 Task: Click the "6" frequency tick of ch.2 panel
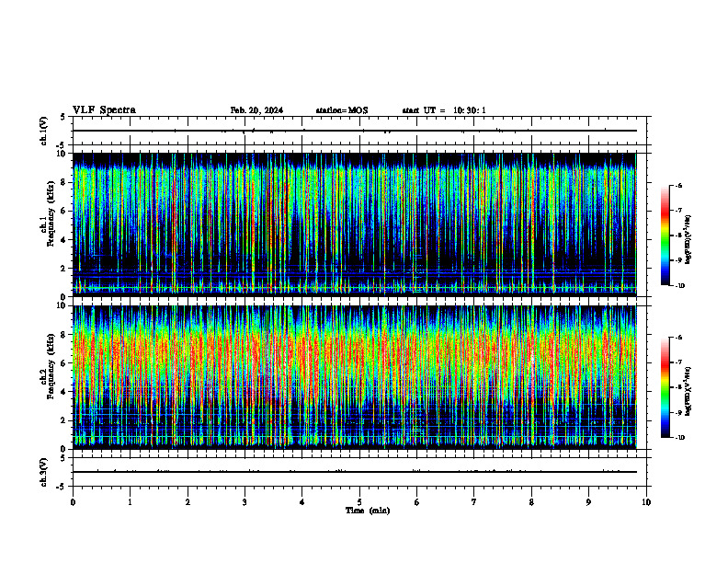64,363
